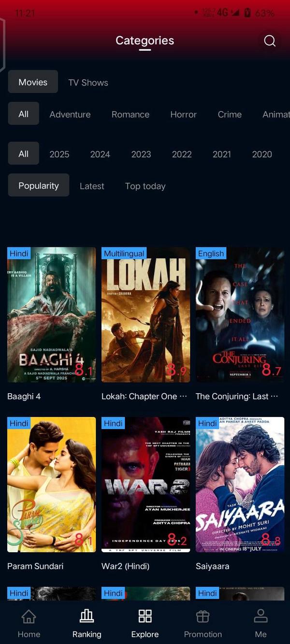Open the Me profile icon
The image size is (290, 644).
pos(261,616)
